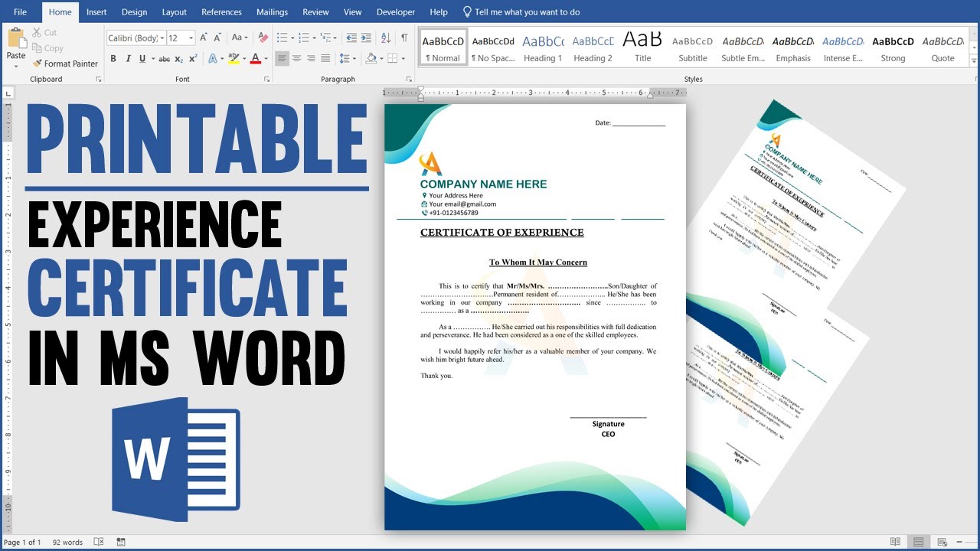Open the font size 12 dropdown

pos(191,38)
